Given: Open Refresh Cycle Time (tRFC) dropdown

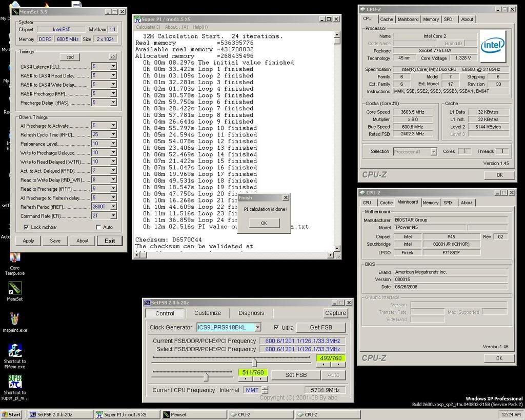Looking at the screenshot, I should tap(113, 134).
